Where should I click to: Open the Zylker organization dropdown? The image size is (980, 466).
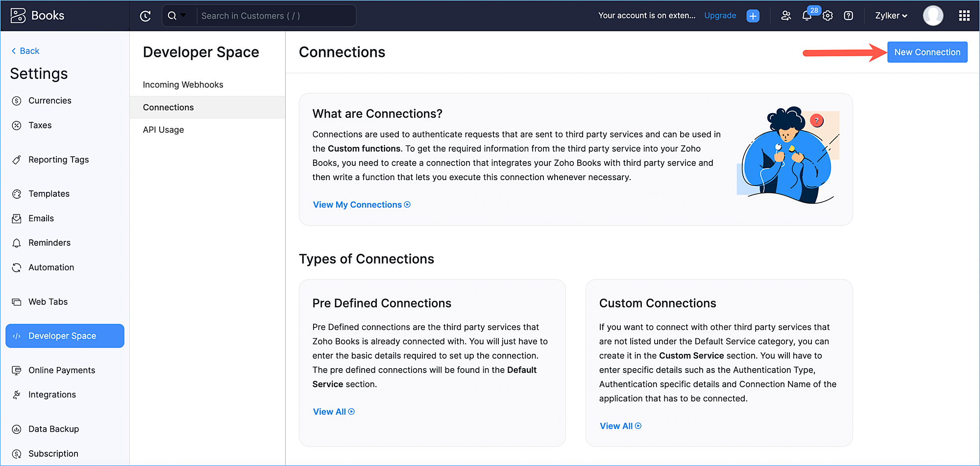[891, 16]
